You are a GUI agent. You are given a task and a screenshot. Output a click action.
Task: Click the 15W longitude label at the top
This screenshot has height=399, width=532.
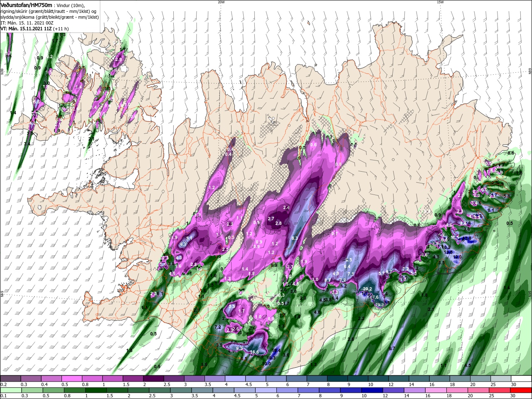coord(440,2)
